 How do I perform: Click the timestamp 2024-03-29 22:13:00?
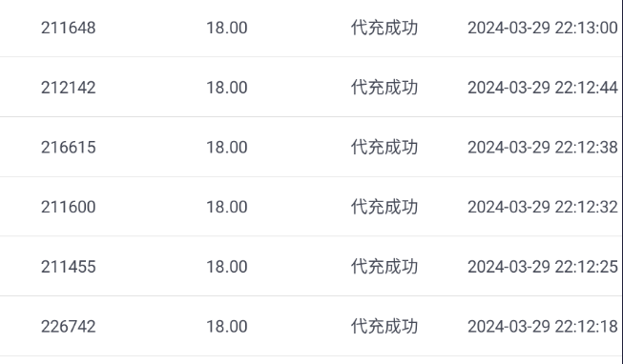coord(543,28)
